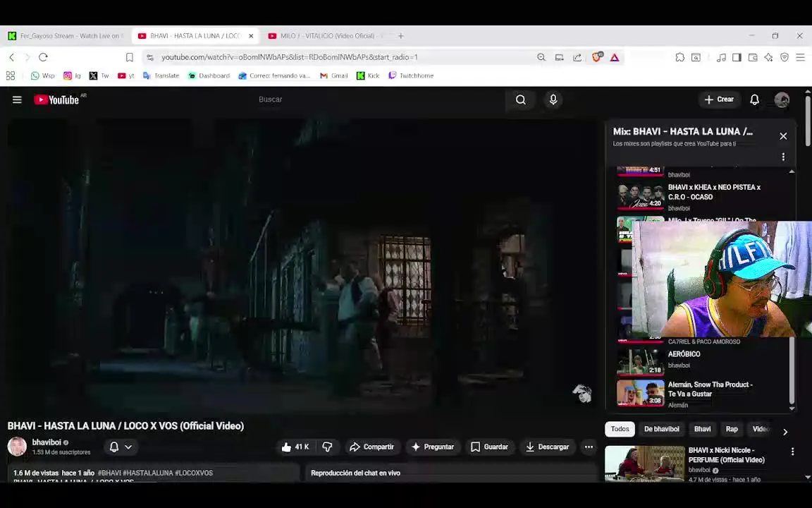Open the Kick bookmark
Viewport: 812px width, 508px height.
click(368, 75)
